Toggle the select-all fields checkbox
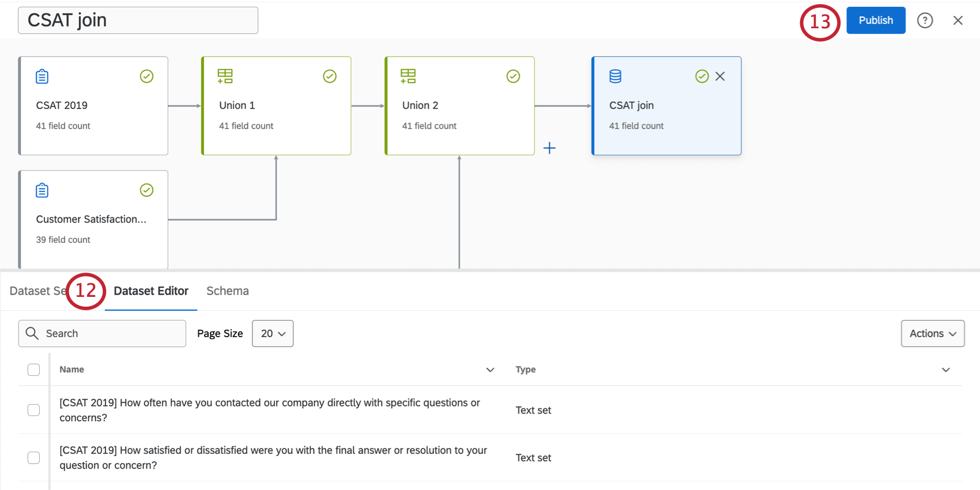The height and width of the screenshot is (490, 980). tap(34, 370)
